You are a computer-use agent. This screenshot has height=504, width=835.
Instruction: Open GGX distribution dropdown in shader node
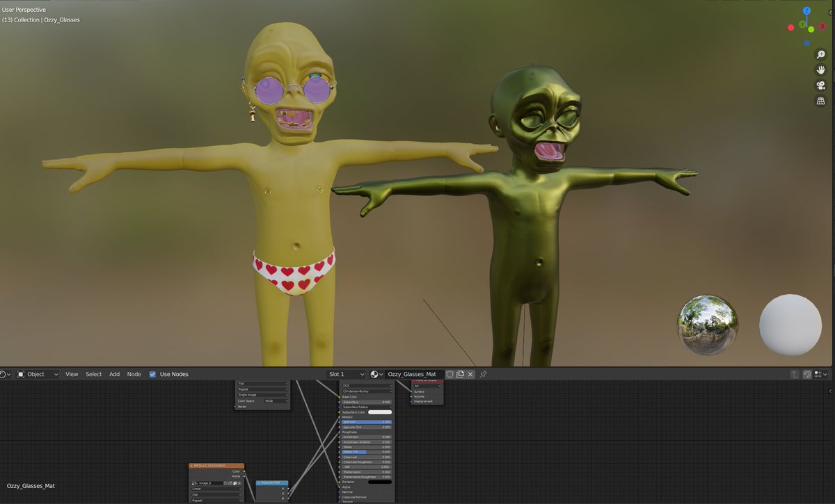366,385
